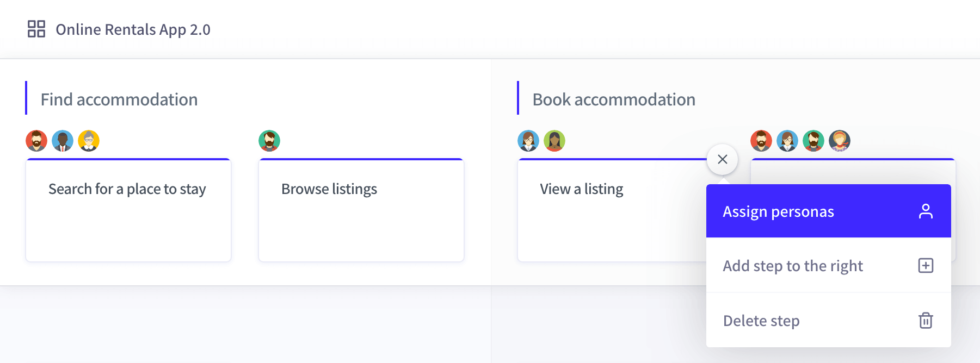
Task: Choose Add step to the right
Action: click(x=828, y=265)
